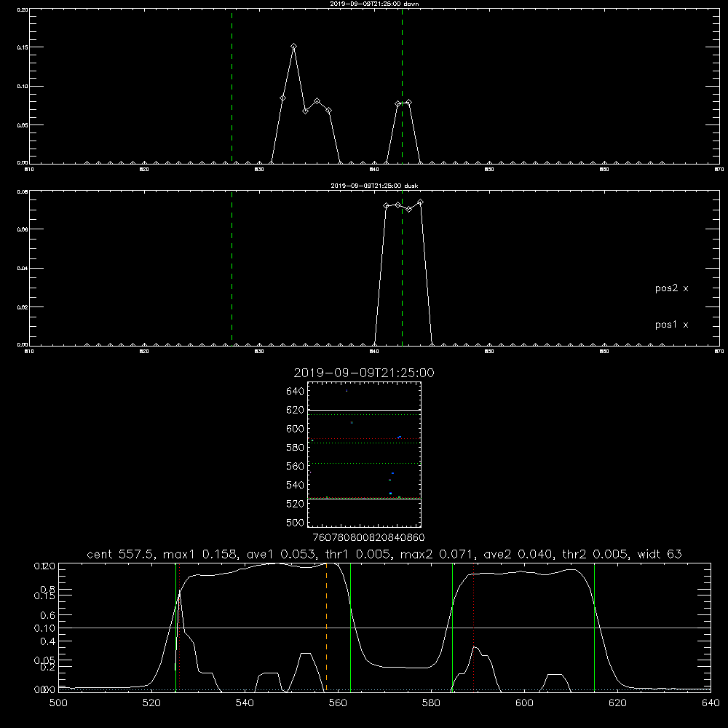Screen dimensions: 728x728
Task: Click the '560' y-axis label of image panel
Action: (296, 466)
